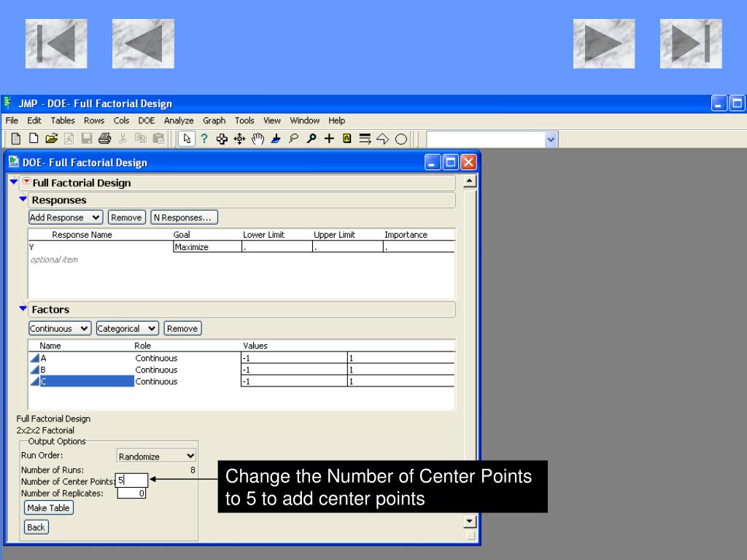Open the Rows menu
747x560 pixels.
94,120
